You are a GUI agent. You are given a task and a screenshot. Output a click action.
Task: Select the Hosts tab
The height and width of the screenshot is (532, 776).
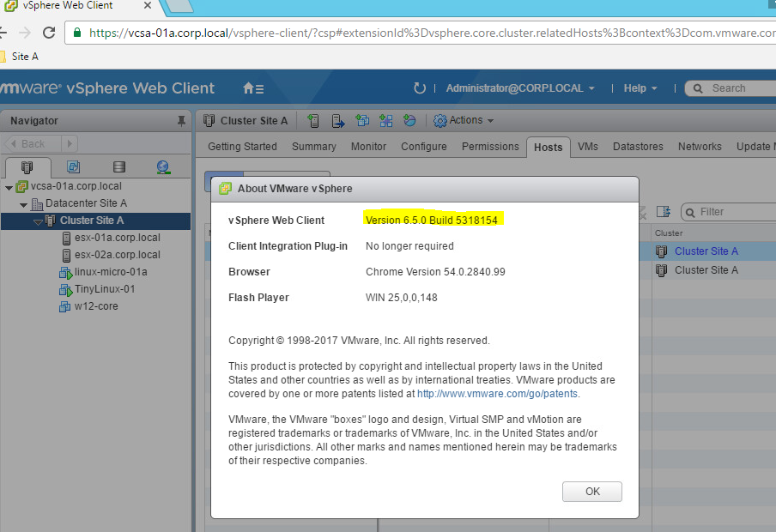click(549, 147)
